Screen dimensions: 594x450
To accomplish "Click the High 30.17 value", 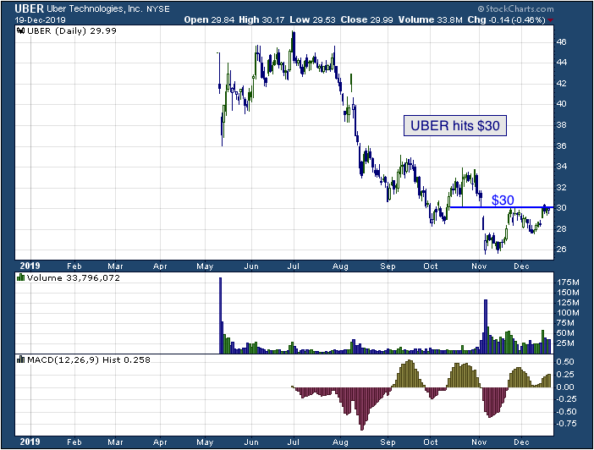I will (261, 20).
